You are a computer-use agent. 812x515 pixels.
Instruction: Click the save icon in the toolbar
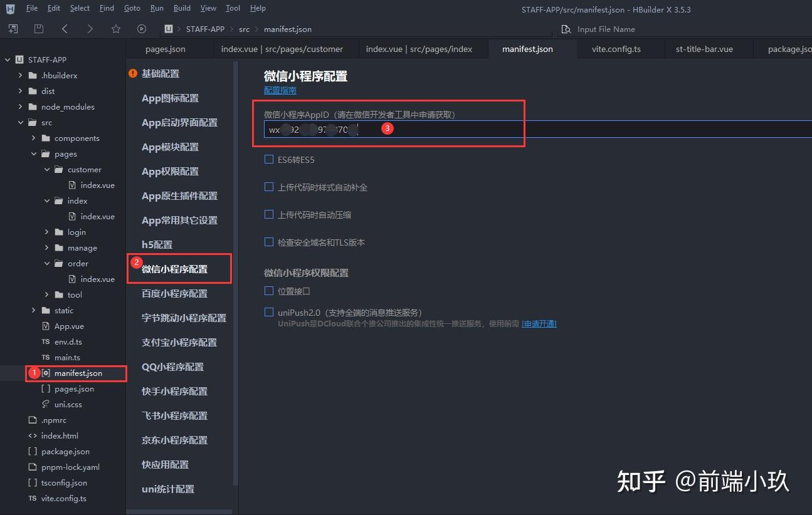(x=38, y=29)
